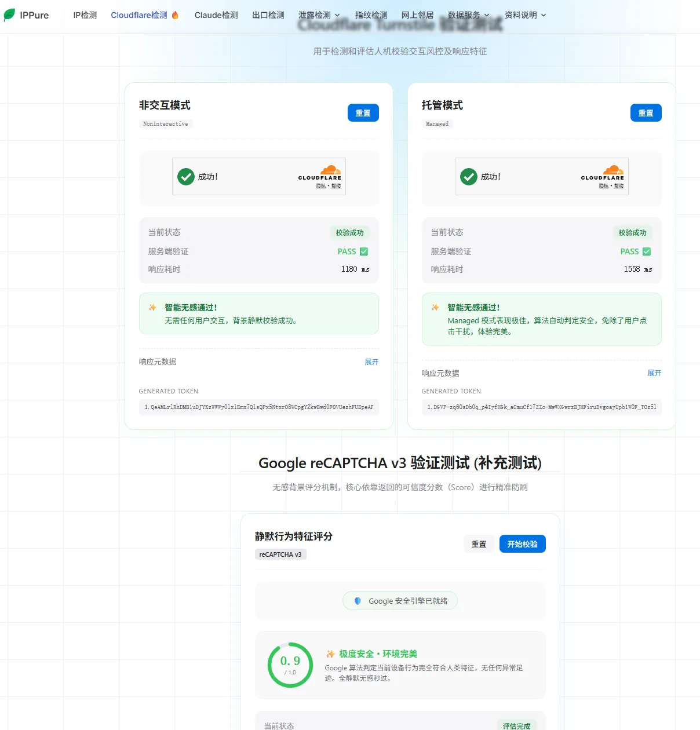The image size is (700, 730).
Task: Go to the 指纹检测 page
Action: (371, 15)
